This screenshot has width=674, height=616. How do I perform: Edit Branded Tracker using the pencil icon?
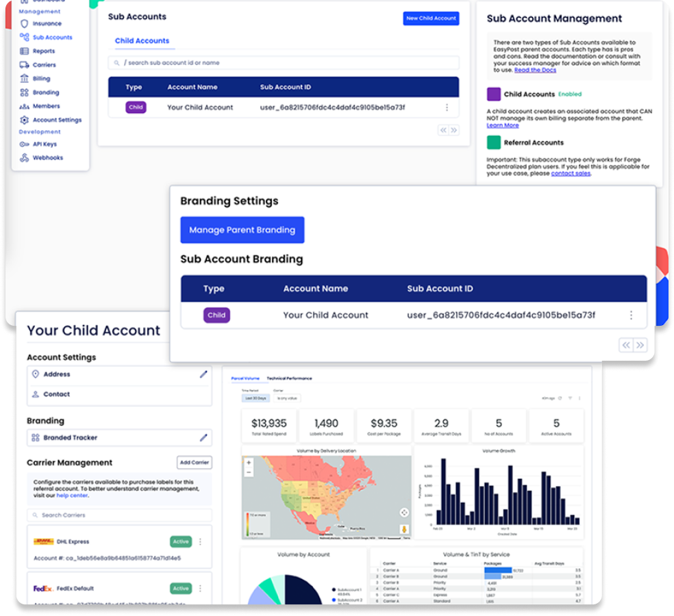pyautogui.click(x=203, y=437)
